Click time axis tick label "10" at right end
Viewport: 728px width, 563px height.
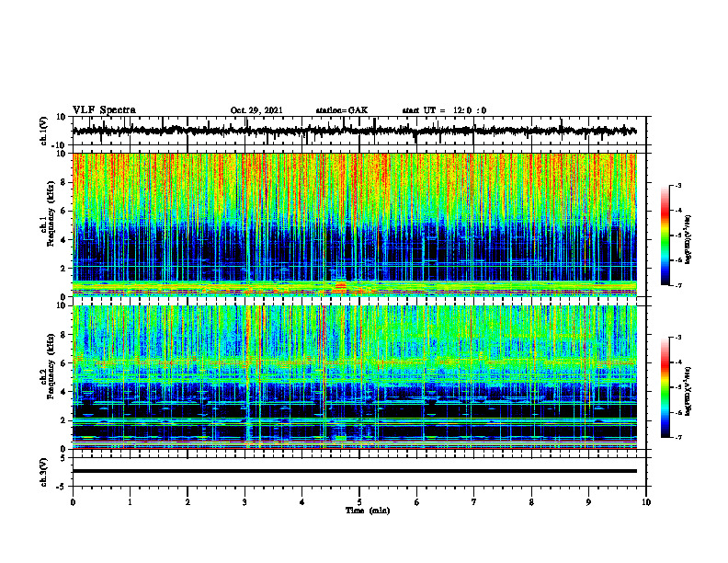646,502
